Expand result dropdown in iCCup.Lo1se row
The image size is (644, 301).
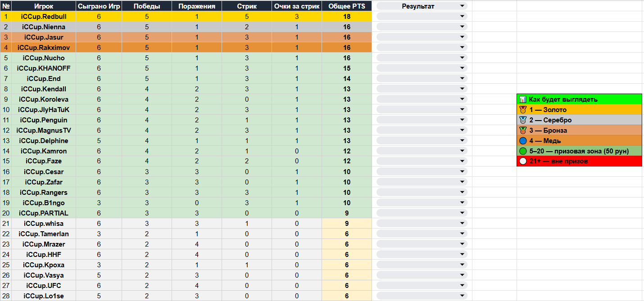pos(462,296)
